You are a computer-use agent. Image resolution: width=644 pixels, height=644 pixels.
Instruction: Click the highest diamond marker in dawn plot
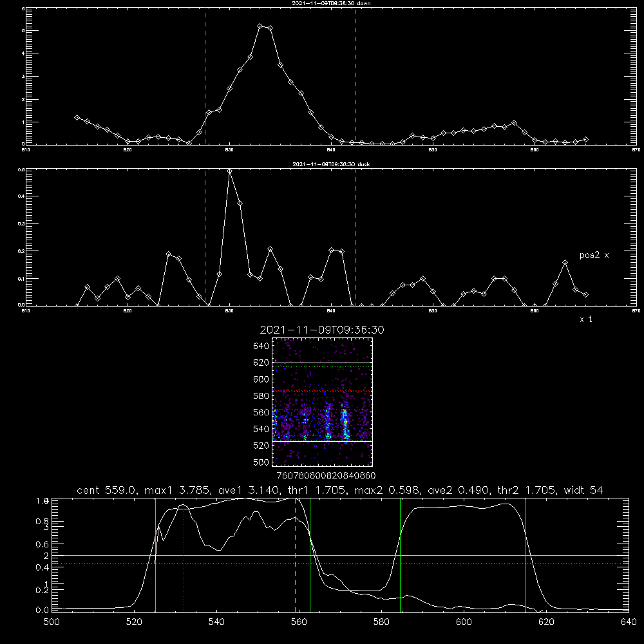pyautogui.click(x=260, y=26)
